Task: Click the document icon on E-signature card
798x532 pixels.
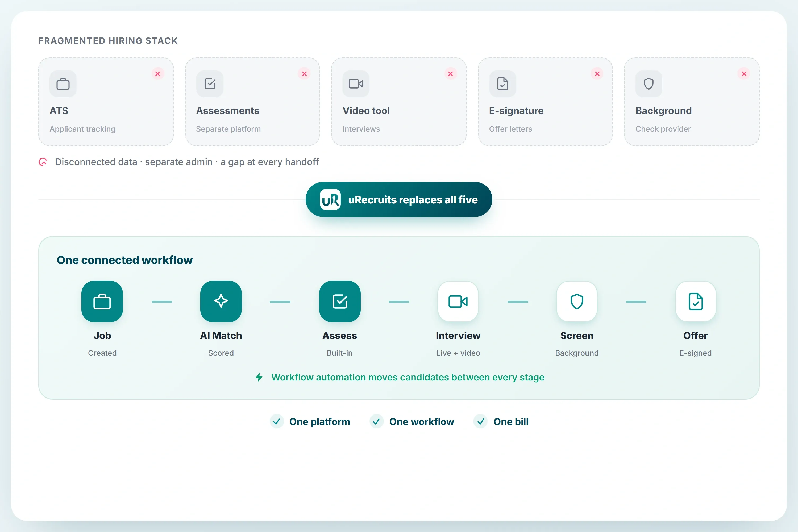Action: [x=503, y=84]
